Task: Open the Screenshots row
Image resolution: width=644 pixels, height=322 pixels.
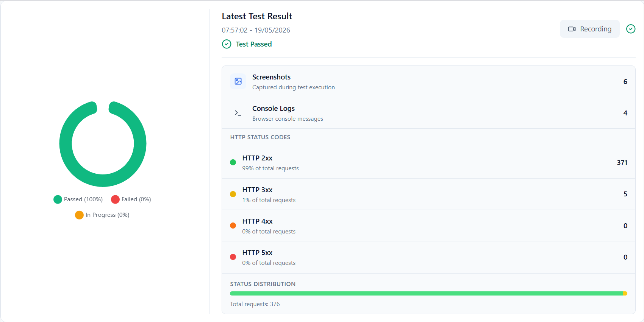Action: 428,82
